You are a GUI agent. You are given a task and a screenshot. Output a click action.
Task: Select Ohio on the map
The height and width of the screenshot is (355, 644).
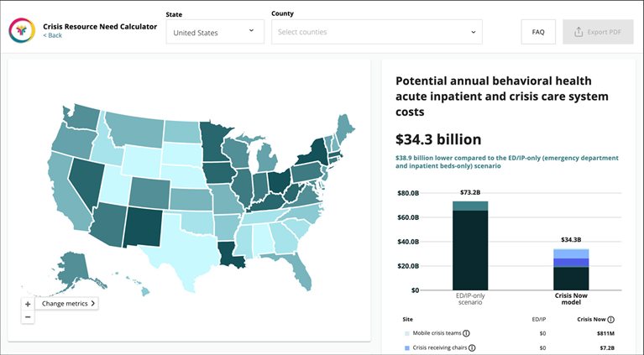tap(280, 181)
